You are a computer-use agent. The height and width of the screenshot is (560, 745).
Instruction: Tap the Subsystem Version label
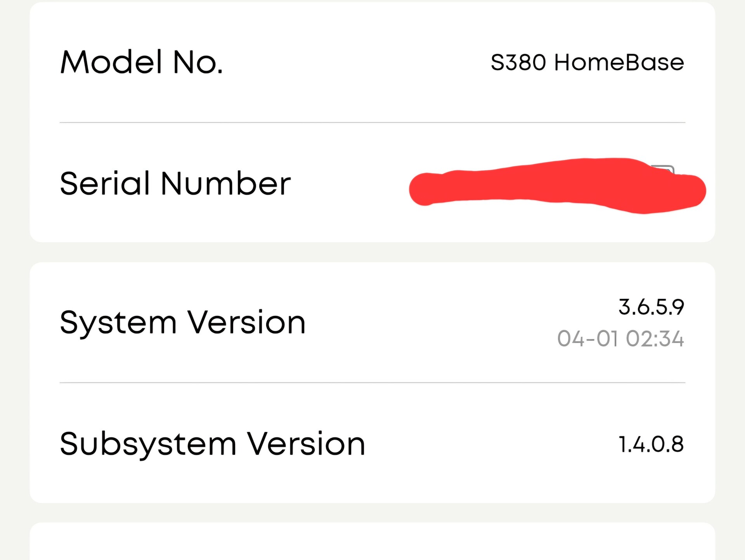pyautogui.click(x=213, y=444)
